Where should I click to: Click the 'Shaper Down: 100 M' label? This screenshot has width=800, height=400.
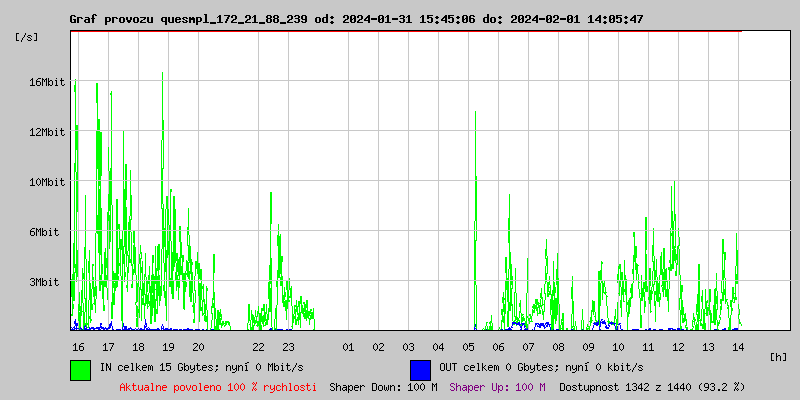(383, 387)
